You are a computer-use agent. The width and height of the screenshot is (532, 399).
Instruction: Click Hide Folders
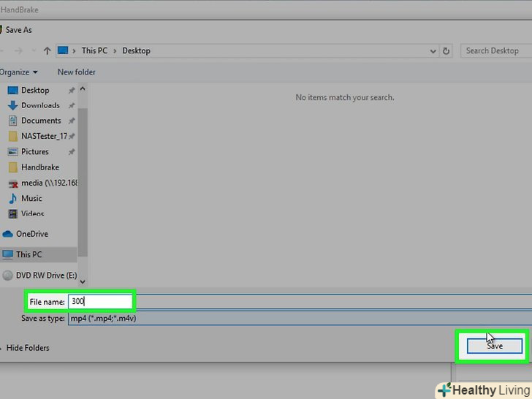coord(28,348)
